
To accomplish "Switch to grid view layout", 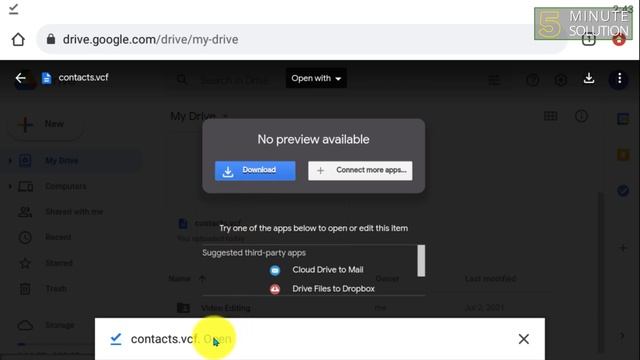I will [x=551, y=116].
